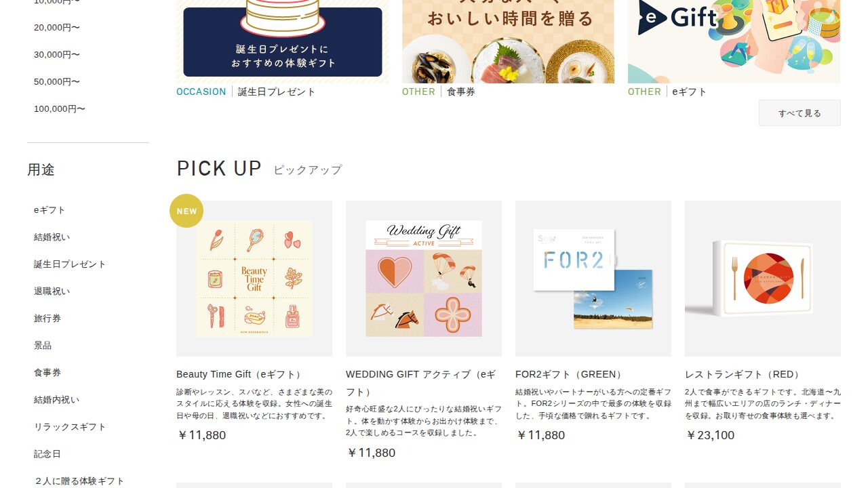Open the FOR2 gift GREEN product image
Image resolution: width=868 pixels, height=488 pixels.
point(593,279)
